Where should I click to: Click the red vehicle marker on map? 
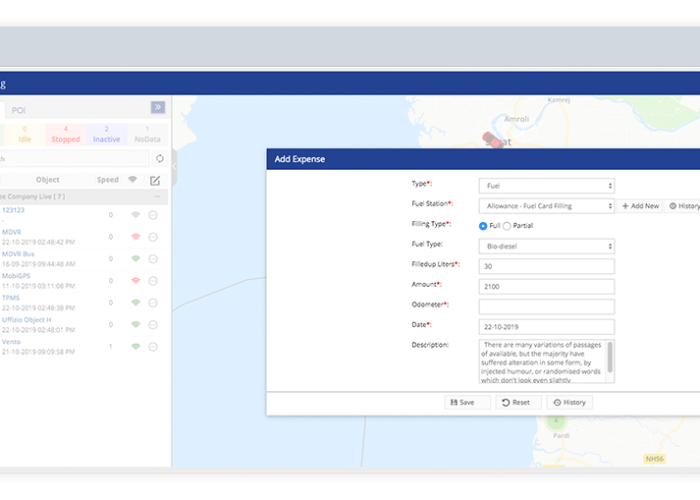[491, 141]
